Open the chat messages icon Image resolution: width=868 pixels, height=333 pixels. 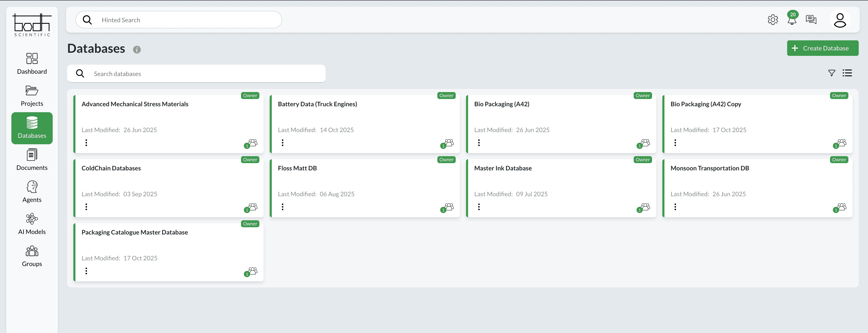pos(811,20)
